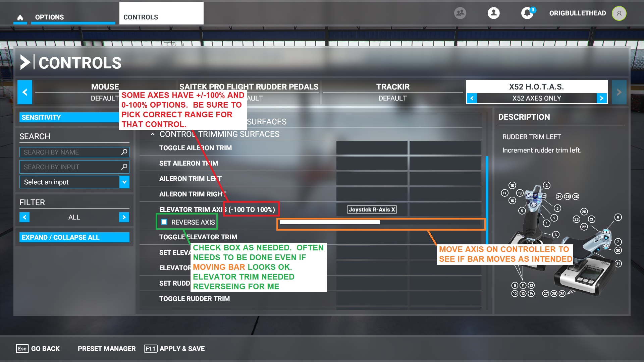Enable the REVERSE AXIS checkbox
This screenshot has width=644, height=362.
point(164,222)
